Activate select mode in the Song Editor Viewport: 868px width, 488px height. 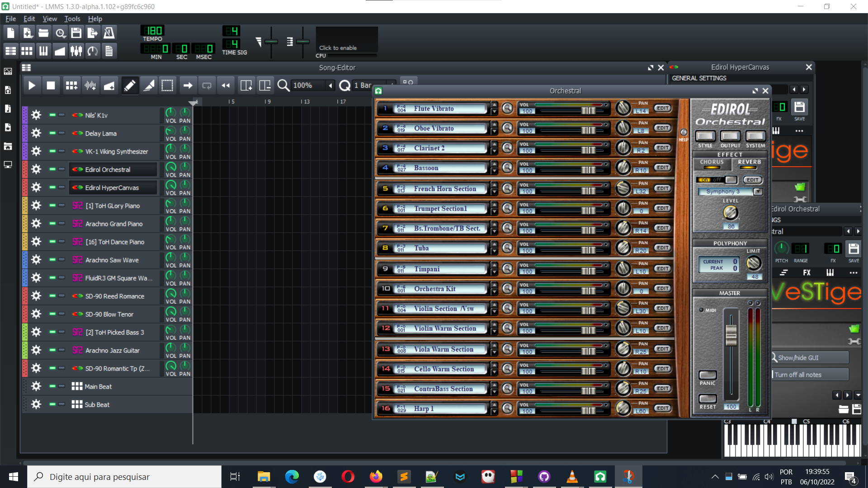click(167, 85)
